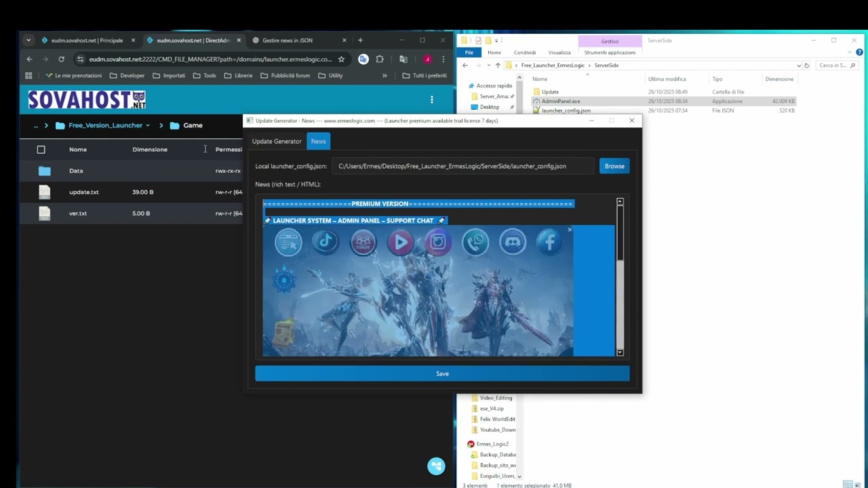Open the Chrome three-dot menu
This screenshot has height=488, width=868.
click(x=443, y=59)
